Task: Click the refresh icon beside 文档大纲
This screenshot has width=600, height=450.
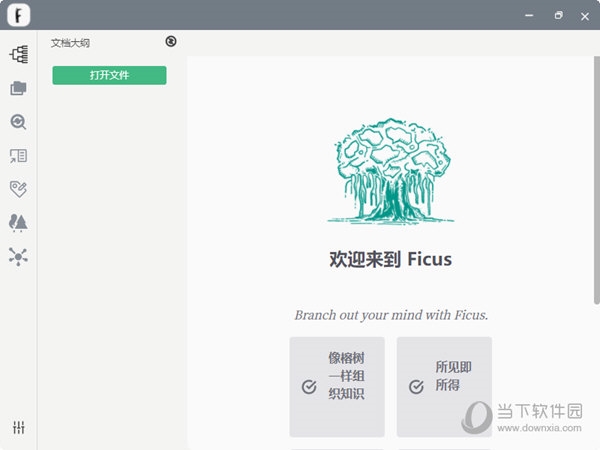Action: pos(171,41)
